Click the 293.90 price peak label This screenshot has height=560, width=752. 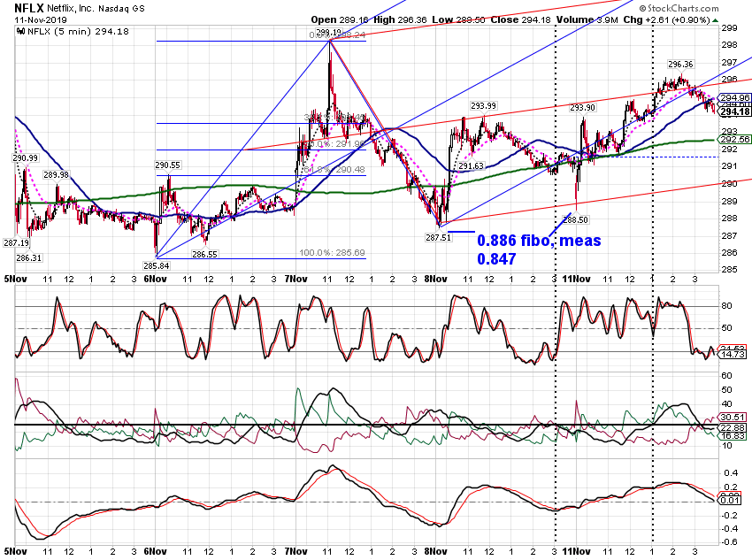point(583,108)
